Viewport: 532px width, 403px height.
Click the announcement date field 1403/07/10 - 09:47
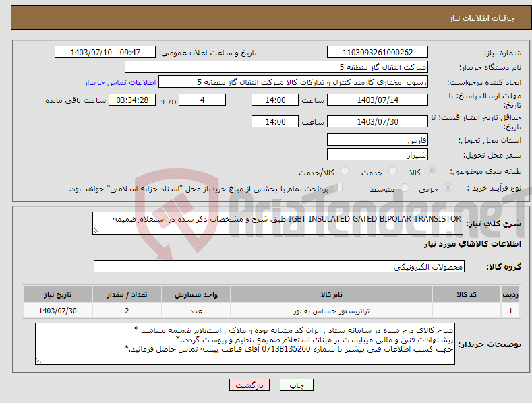tap(105, 53)
